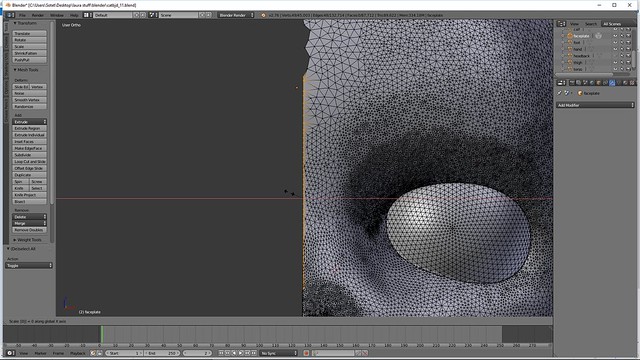
Task: Click the play animation button in timeline
Action: [x=241, y=353]
